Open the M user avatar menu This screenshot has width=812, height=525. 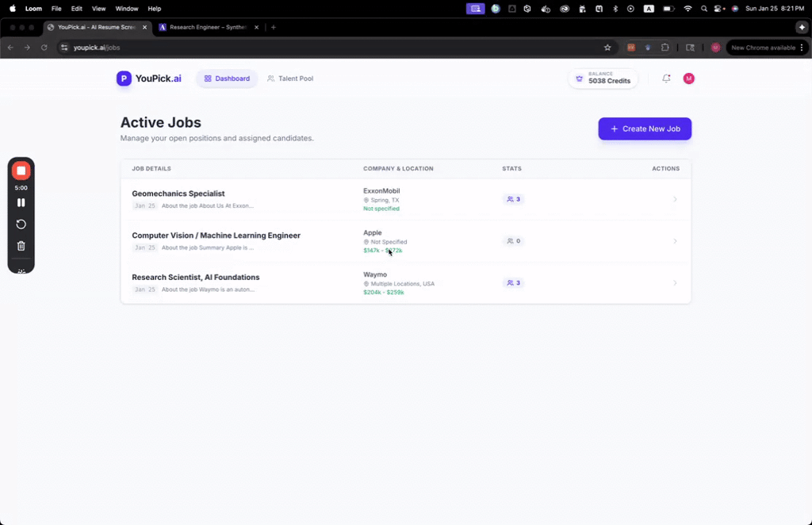pos(689,79)
